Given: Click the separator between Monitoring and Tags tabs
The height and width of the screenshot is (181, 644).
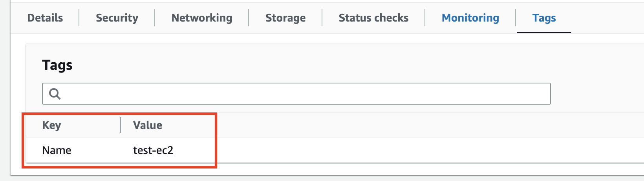Looking at the screenshot, I should coord(516,18).
